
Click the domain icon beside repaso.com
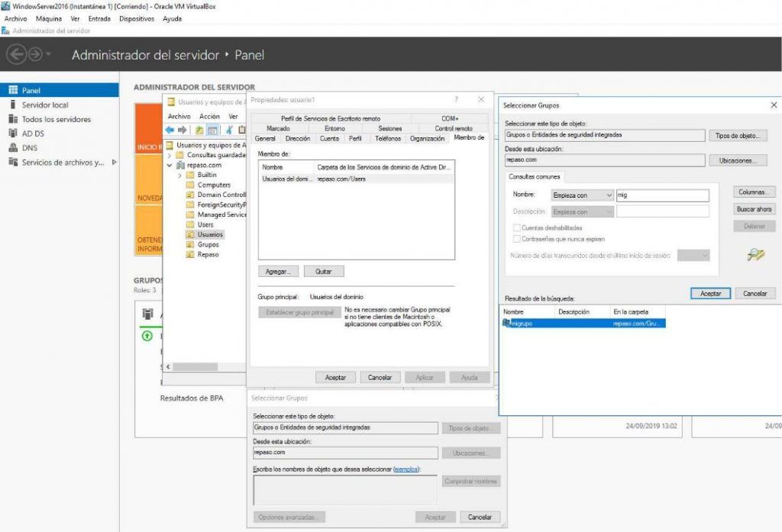pos(180,165)
